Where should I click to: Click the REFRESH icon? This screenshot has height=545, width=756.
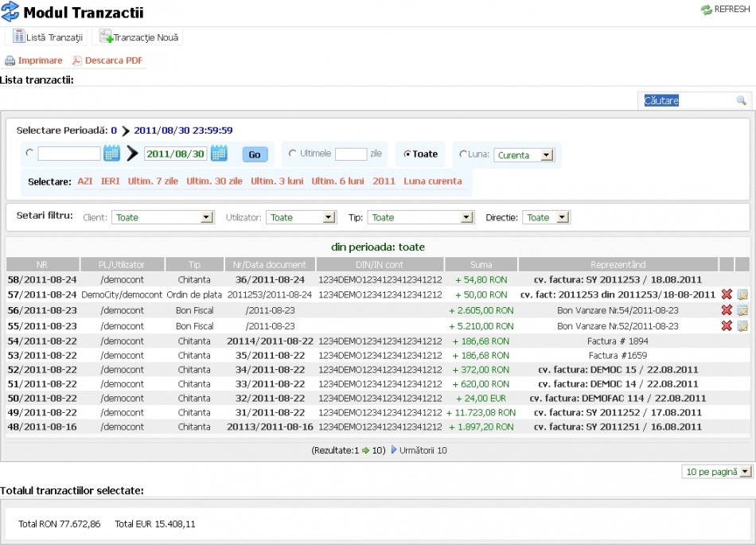707,10
